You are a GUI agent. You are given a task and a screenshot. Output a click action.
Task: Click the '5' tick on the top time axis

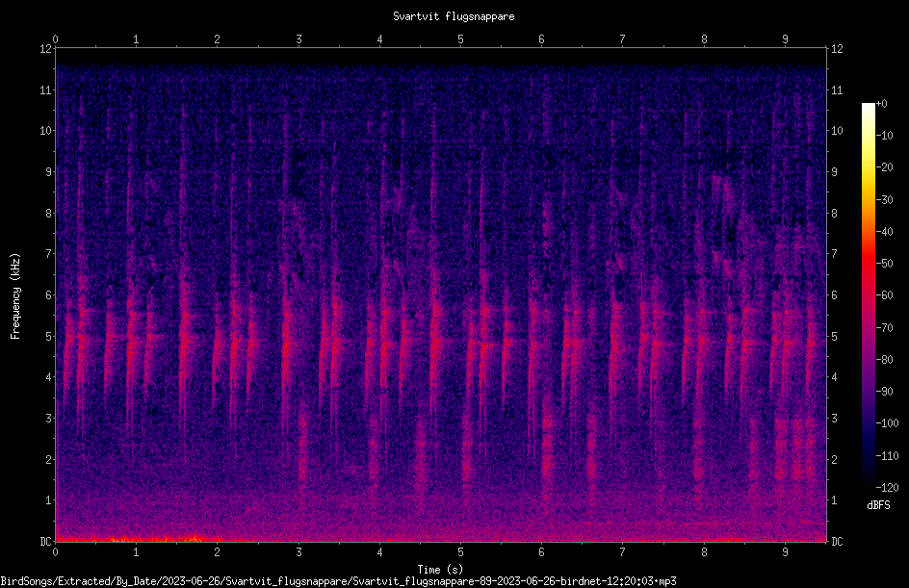tap(461, 39)
